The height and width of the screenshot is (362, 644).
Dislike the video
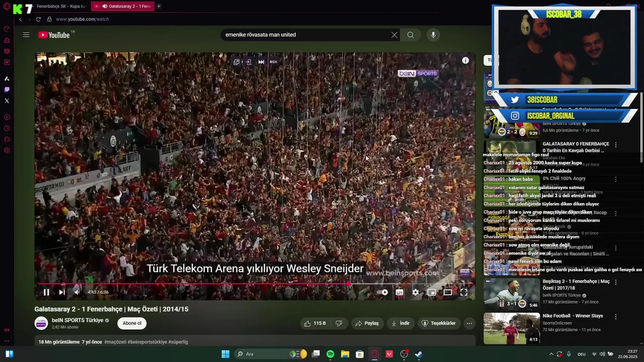[x=339, y=323]
